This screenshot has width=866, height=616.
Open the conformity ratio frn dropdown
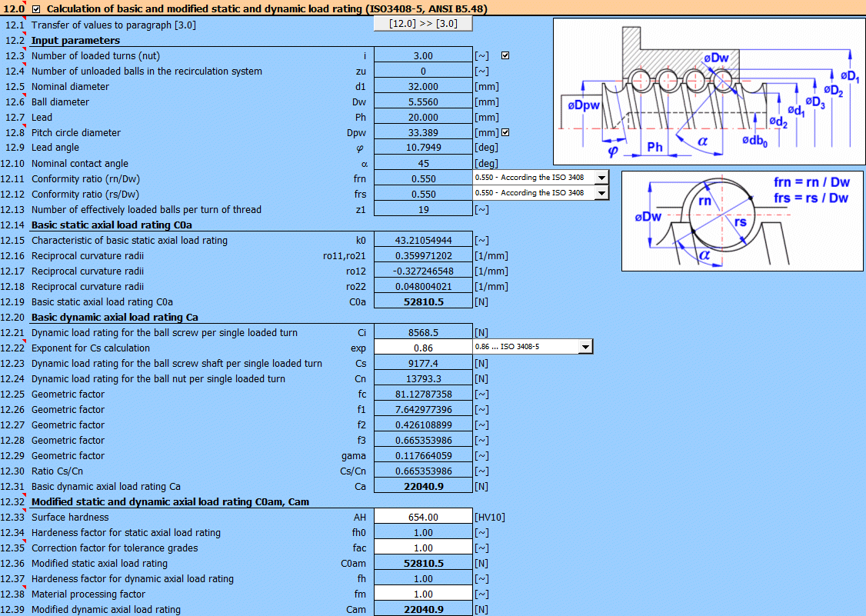tap(601, 178)
